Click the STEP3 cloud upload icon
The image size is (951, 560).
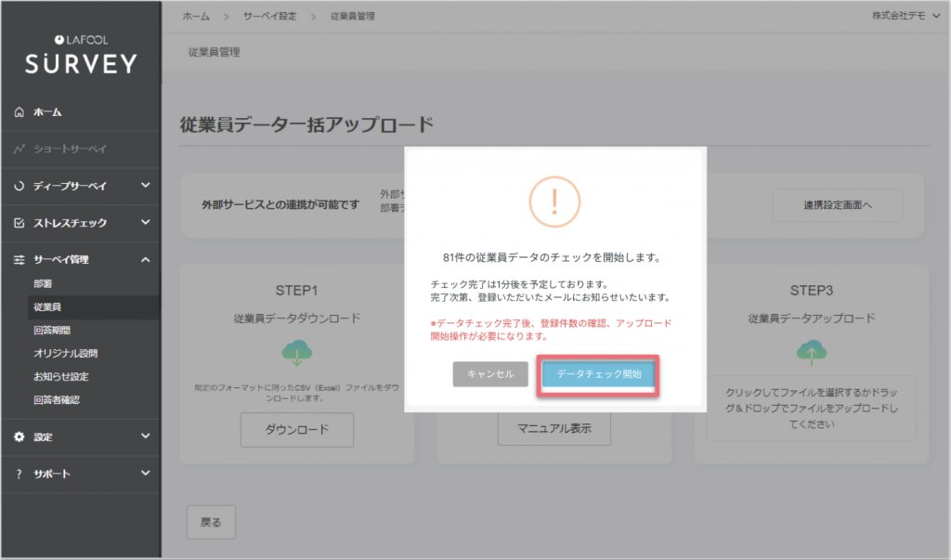(812, 353)
